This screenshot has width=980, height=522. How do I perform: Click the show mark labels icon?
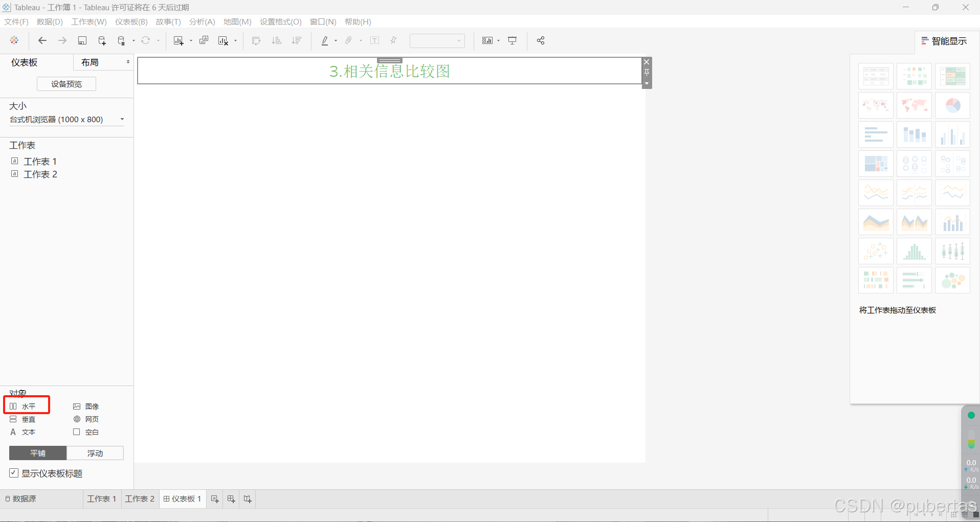374,40
